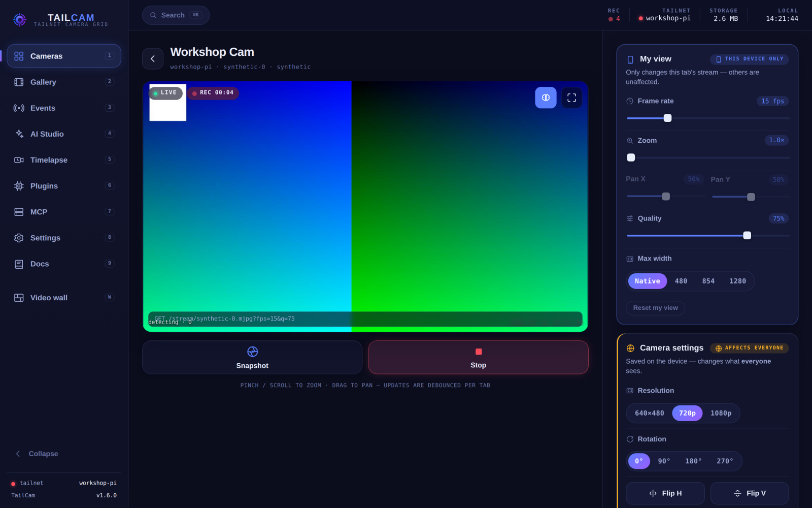The width and height of the screenshot is (812, 508).
Task: Click Reset my view
Action: click(655, 308)
